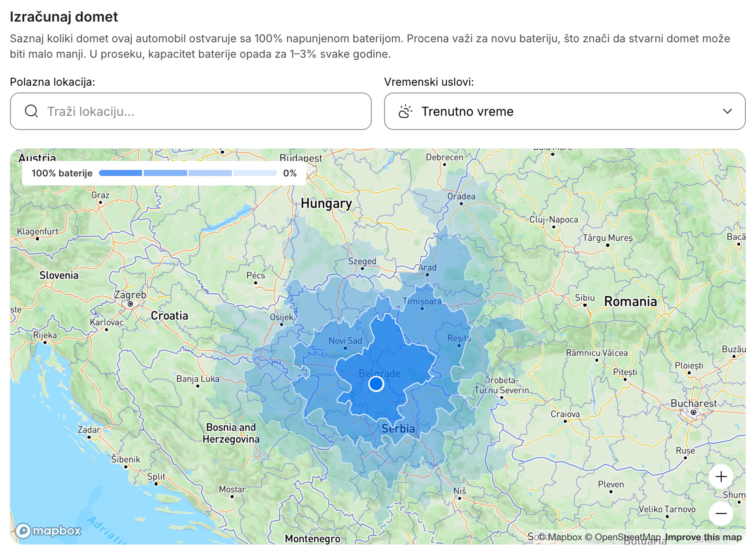756x553 pixels.
Task: Click the 'Serbia' country label
Action: point(398,429)
